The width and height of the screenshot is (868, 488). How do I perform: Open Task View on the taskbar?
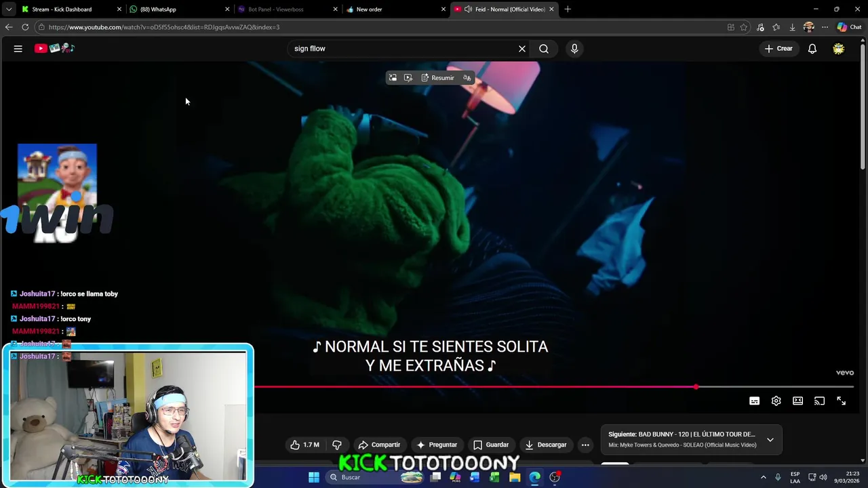435,477
